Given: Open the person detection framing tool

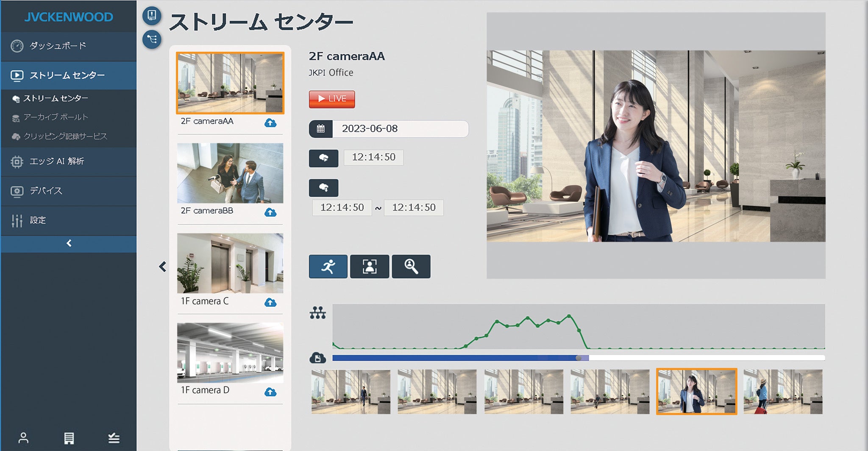Looking at the screenshot, I should point(370,266).
